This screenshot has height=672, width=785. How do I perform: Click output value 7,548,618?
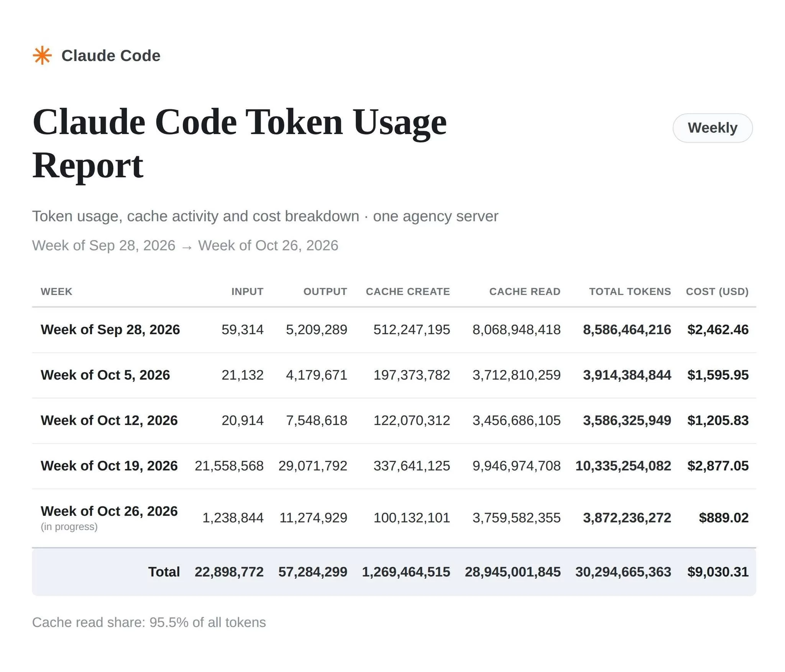pyautogui.click(x=317, y=420)
